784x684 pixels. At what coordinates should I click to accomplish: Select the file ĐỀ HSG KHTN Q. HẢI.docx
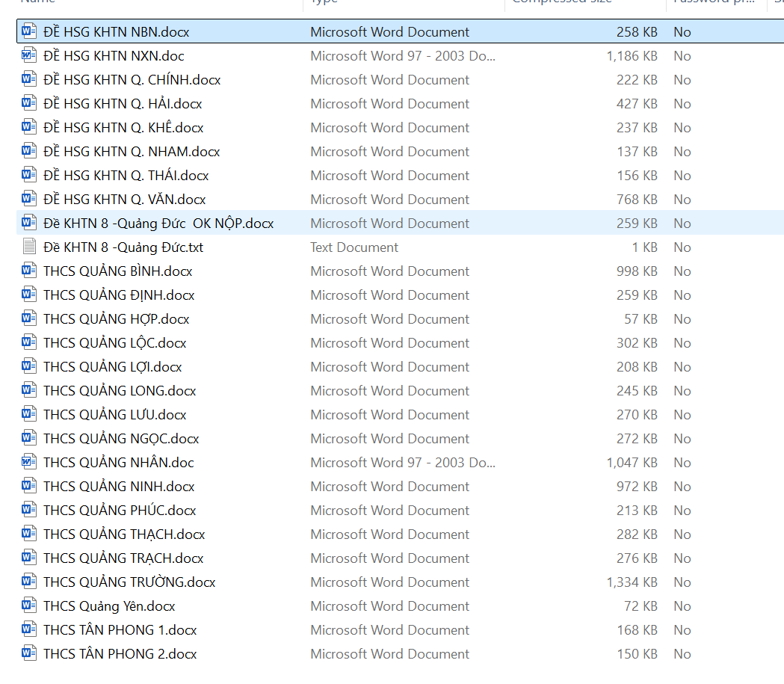coord(123,104)
